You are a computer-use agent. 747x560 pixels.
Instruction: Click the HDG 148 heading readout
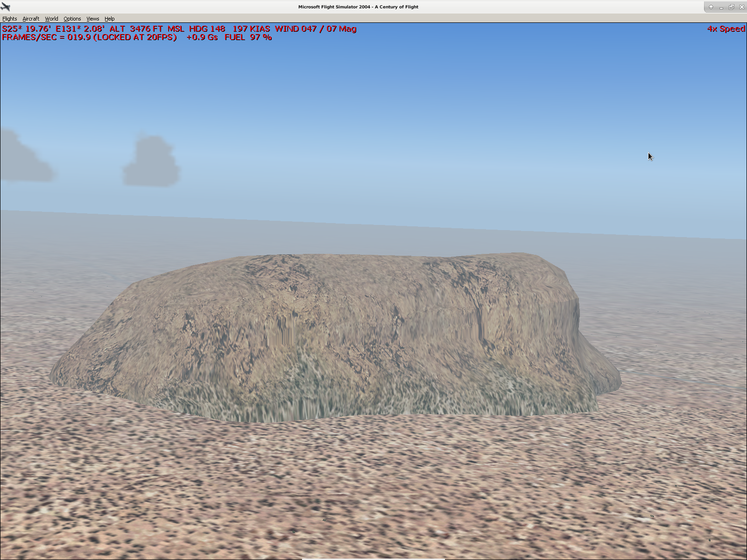(207, 29)
